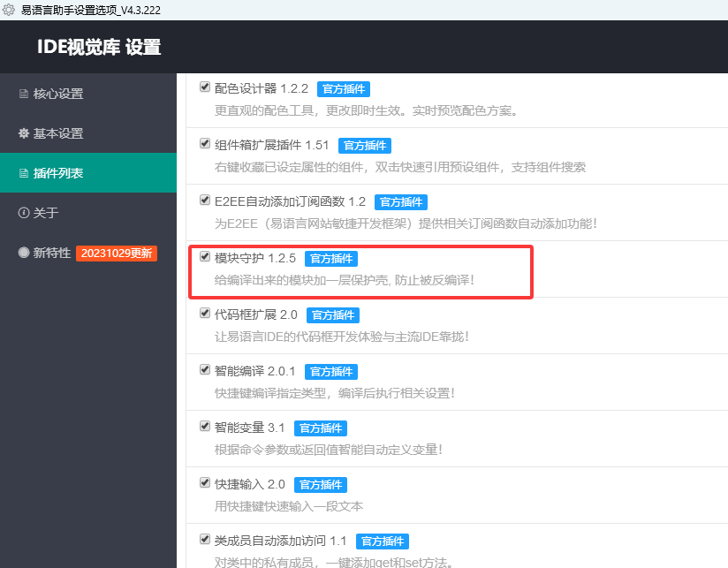Click the gear app icon in title bar

coord(9,8)
